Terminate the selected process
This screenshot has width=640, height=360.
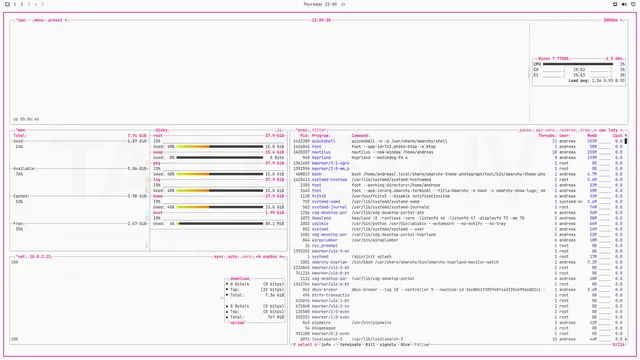point(350,344)
